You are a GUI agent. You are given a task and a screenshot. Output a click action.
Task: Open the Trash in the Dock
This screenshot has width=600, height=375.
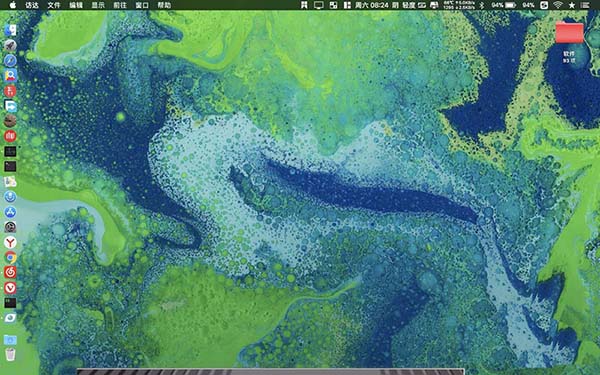pyautogui.click(x=10, y=354)
